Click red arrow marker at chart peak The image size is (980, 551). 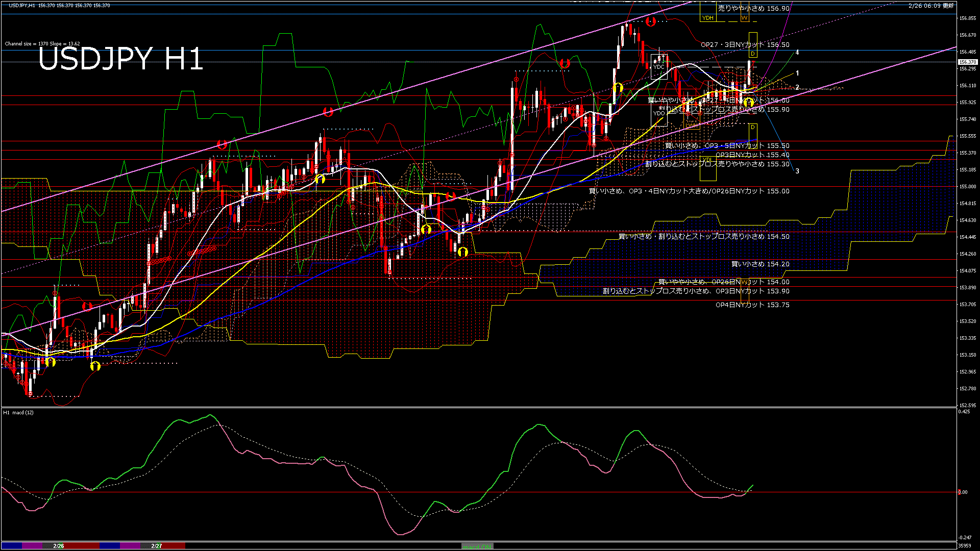click(x=650, y=21)
